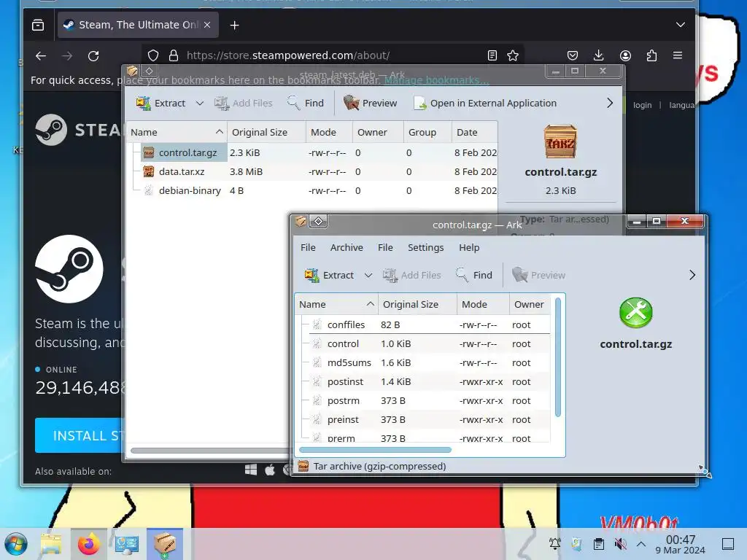Open the second File menu next to Settings
The height and width of the screenshot is (560, 747).
(x=385, y=248)
